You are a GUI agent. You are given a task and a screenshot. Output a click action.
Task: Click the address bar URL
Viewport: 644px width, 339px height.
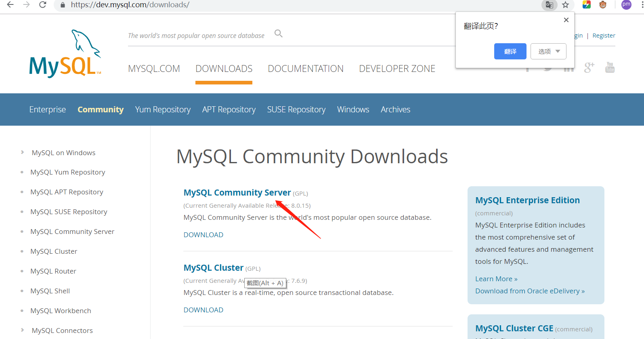130,5
